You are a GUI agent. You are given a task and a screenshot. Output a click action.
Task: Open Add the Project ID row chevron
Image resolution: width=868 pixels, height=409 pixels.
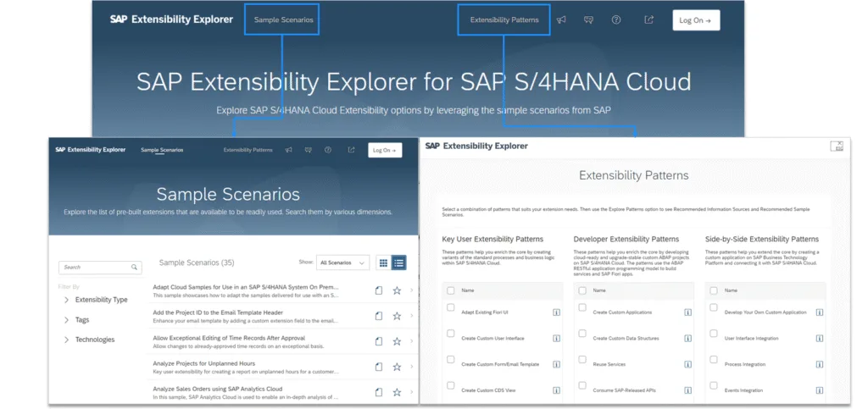coord(412,316)
